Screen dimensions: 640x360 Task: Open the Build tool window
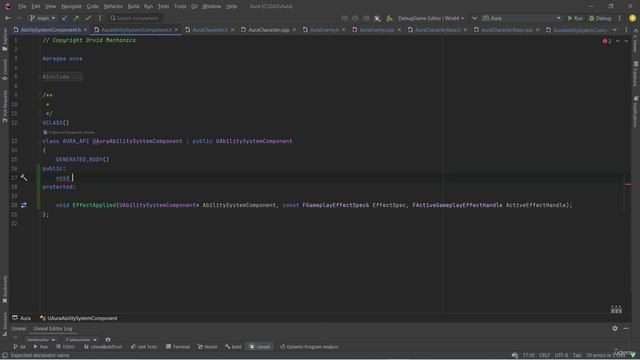coord(233,347)
